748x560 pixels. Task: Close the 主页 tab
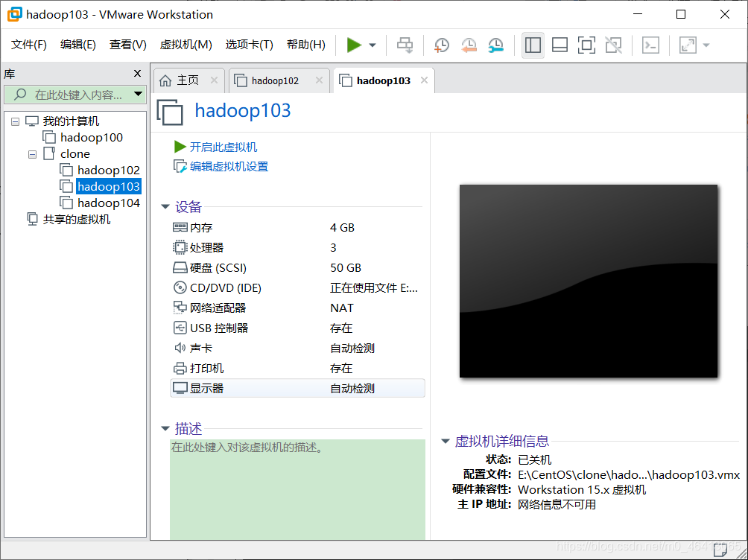[x=214, y=80]
